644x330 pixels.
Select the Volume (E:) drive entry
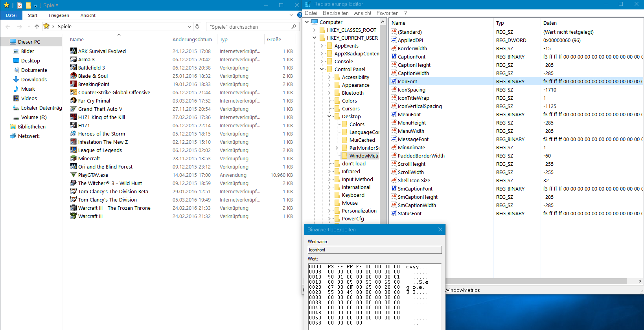click(34, 117)
